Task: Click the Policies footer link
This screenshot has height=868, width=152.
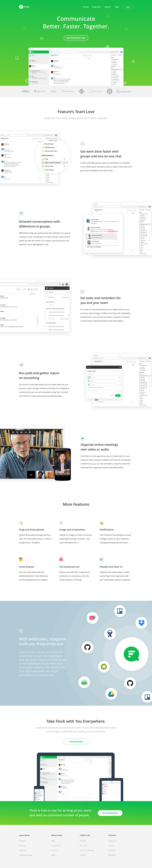Action: click(x=83, y=855)
